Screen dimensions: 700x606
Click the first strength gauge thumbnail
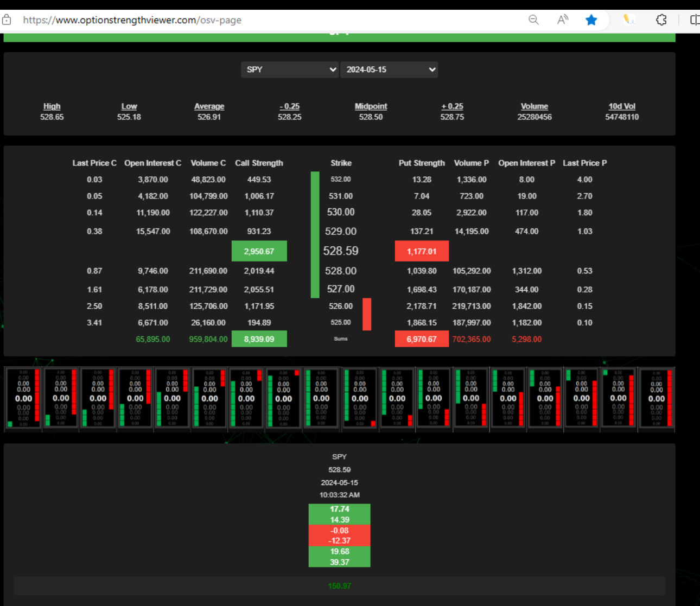(x=23, y=399)
